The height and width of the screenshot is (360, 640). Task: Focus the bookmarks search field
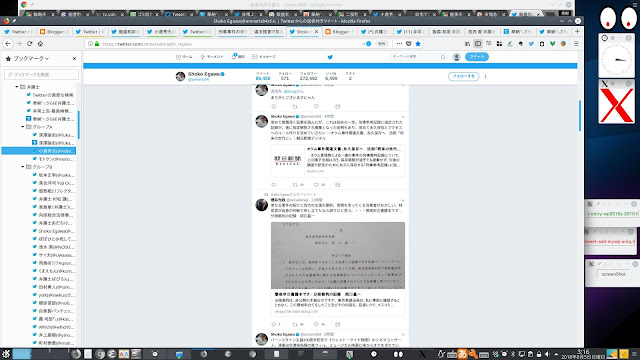pyautogui.click(x=41, y=75)
